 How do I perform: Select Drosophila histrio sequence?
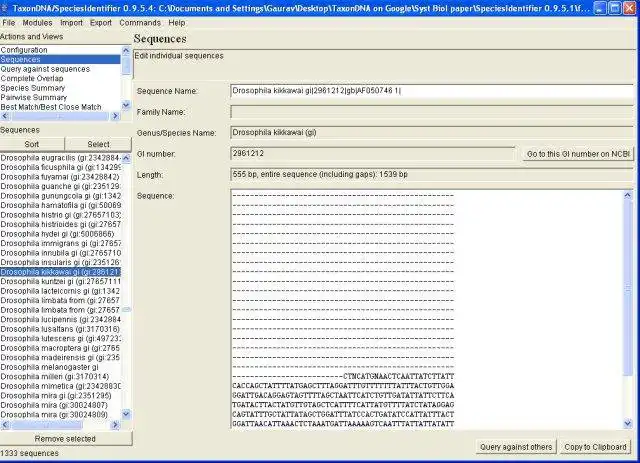(x=60, y=215)
